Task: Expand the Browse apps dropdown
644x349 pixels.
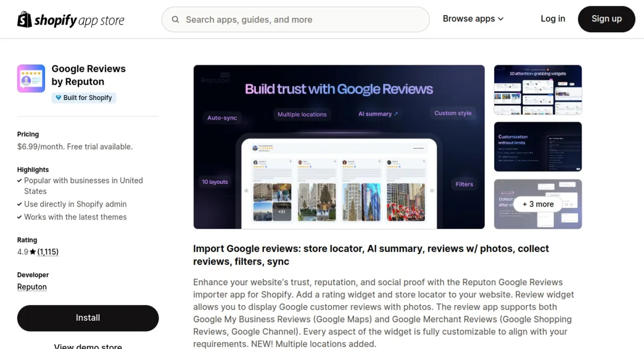Action: tap(473, 19)
